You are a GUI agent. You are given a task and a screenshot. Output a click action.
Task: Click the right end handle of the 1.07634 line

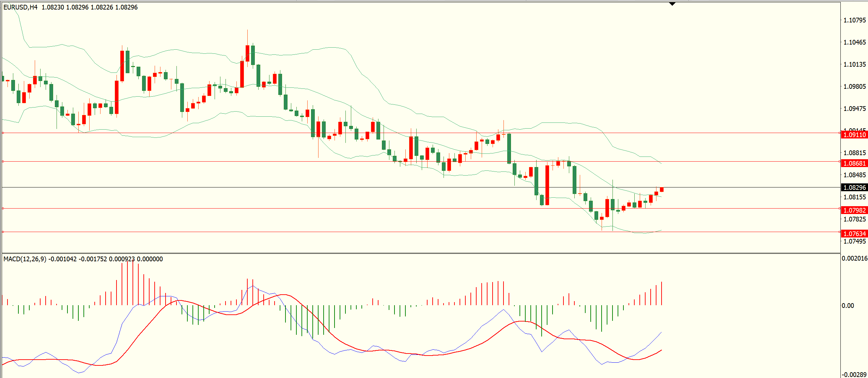[x=839, y=232]
